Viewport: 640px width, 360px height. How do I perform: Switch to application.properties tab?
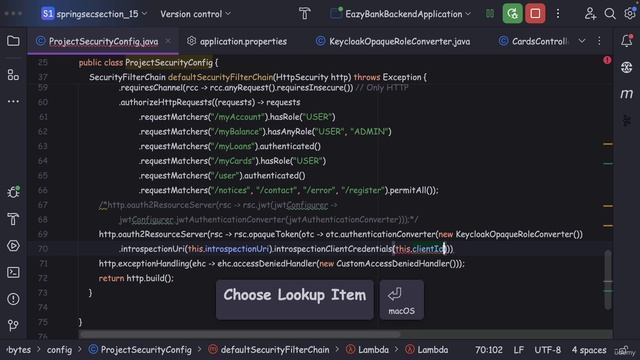pos(237,41)
